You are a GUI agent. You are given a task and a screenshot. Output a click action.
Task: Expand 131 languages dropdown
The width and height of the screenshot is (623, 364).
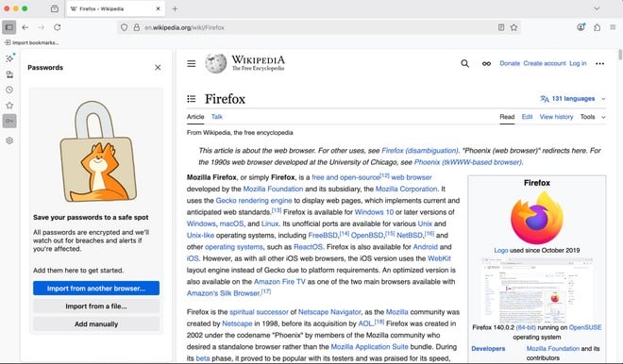click(573, 98)
